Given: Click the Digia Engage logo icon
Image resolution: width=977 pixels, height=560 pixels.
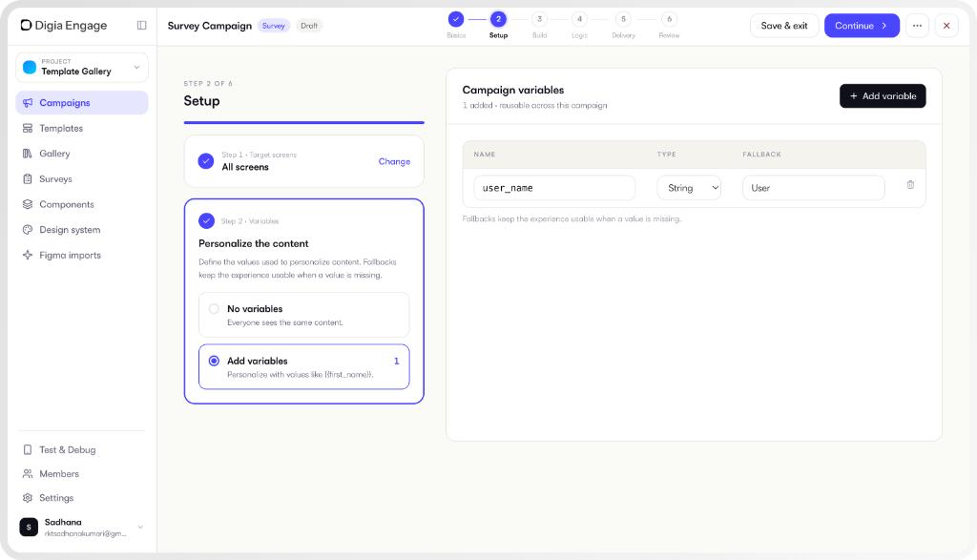Looking at the screenshot, I should coord(26,25).
